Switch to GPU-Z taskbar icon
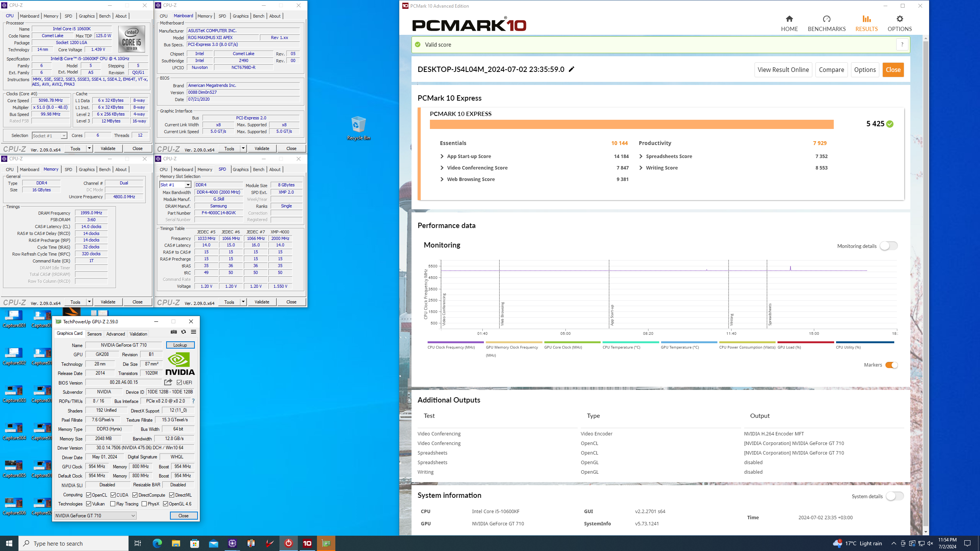Image resolution: width=980 pixels, height=551 pixels. point(326,543)
